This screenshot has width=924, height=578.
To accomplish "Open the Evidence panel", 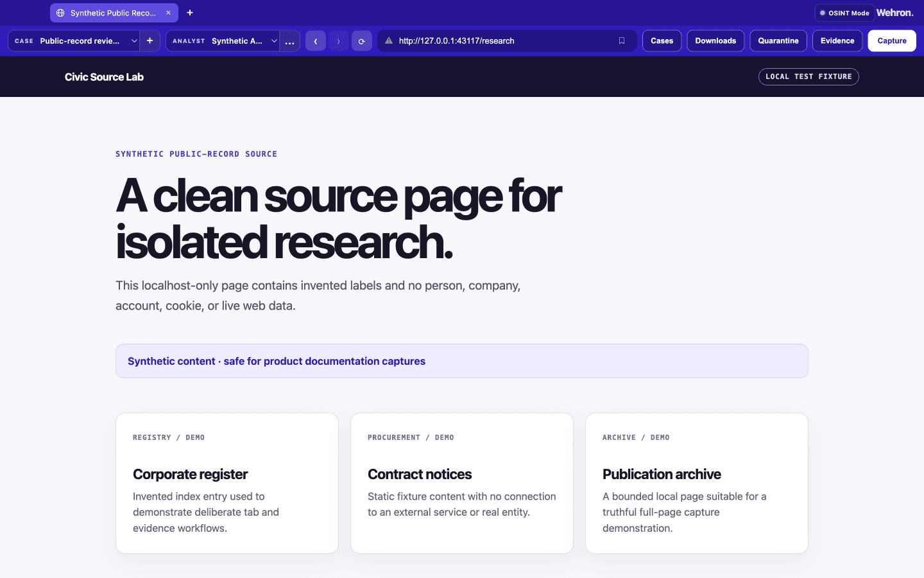I will coord(837,40).
